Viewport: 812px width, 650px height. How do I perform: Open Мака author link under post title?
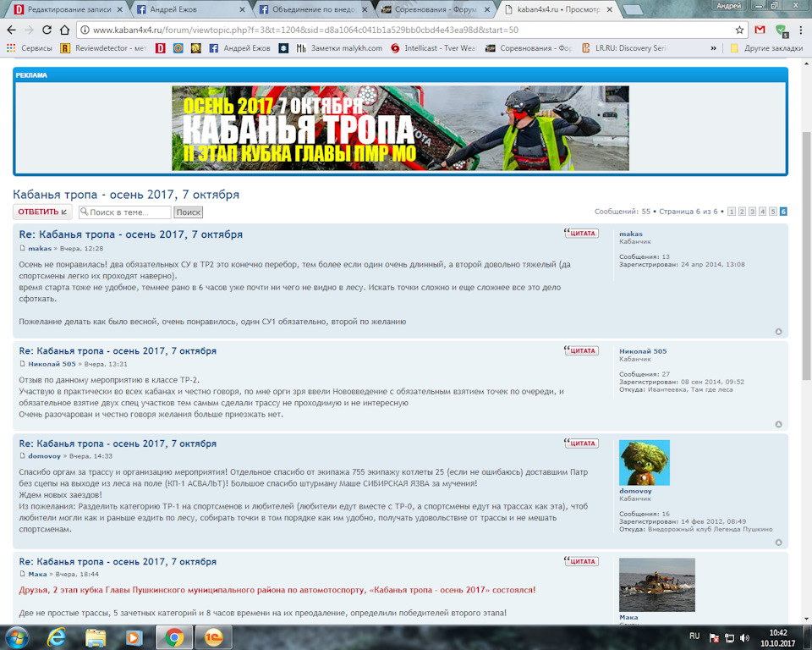click(x=37, y=575)
